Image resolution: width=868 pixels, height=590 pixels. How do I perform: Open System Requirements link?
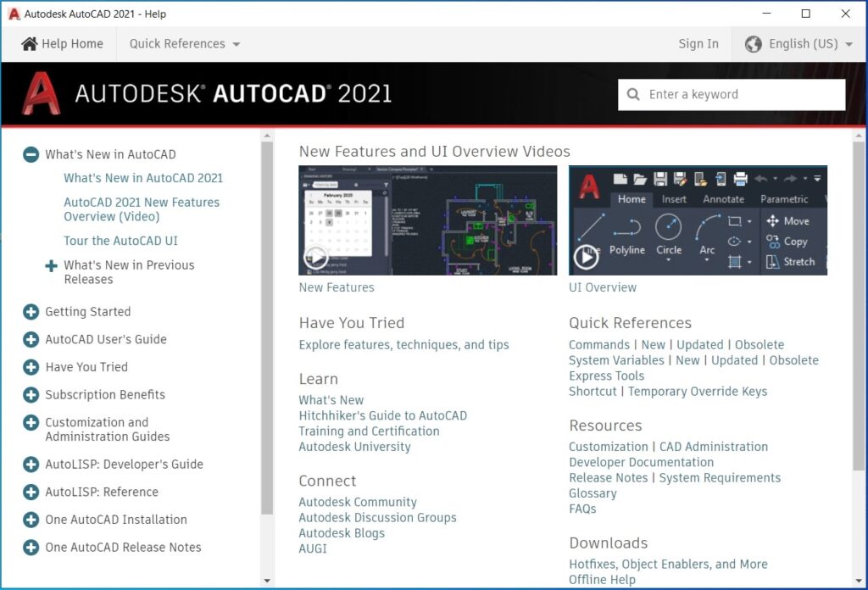tap(720, 477)
